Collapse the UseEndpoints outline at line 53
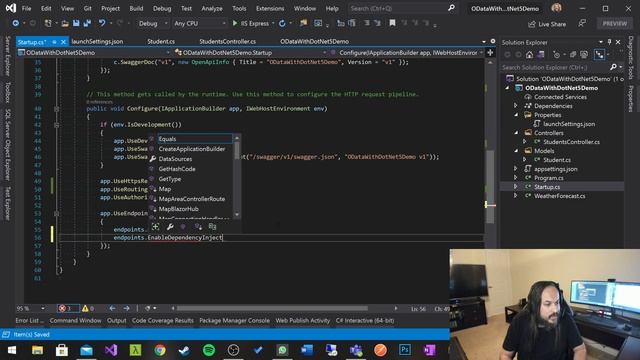640x360 pixels. click(x=57, y=213)
